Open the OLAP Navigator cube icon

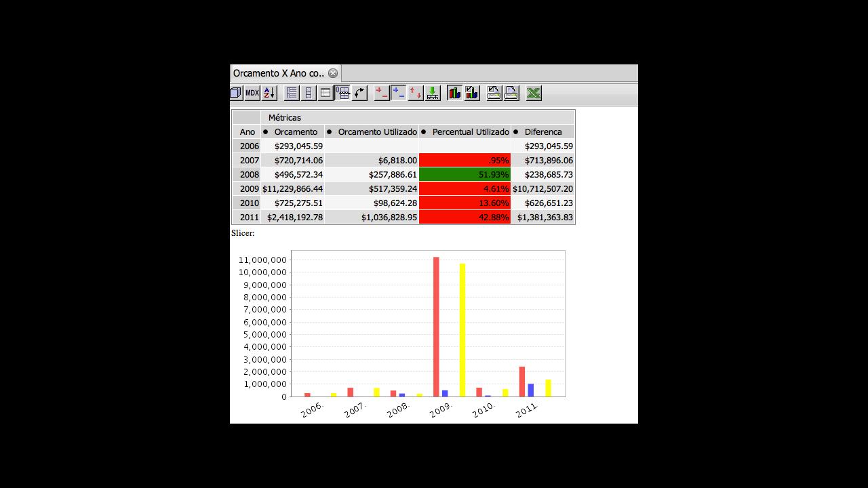(235, 93)
